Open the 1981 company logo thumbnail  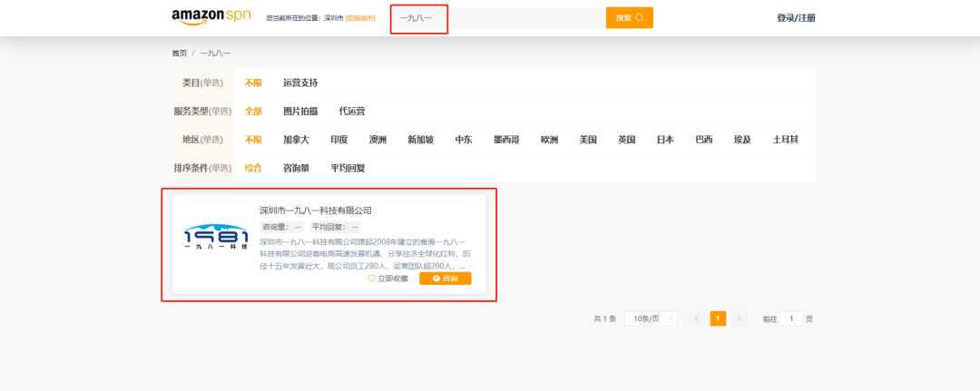[216, 238]
